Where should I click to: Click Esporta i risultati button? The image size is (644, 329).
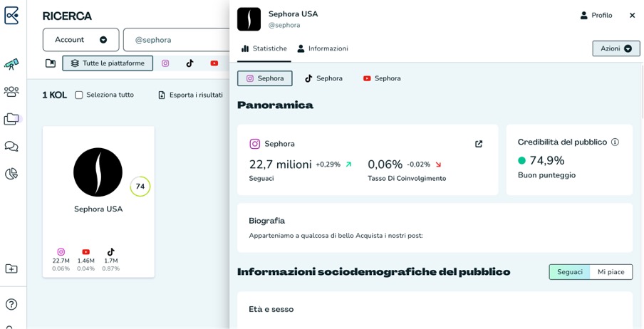tap(190, 95)
